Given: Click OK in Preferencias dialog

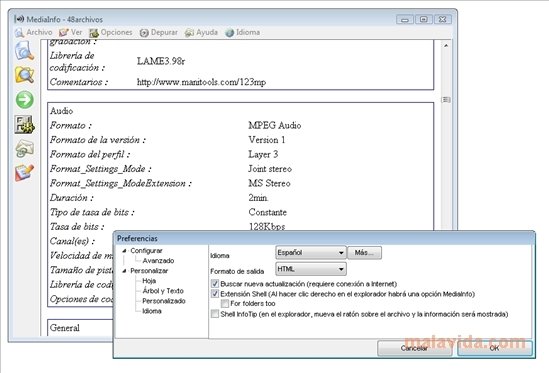Looking at the screenshot, I should [495, 348].
